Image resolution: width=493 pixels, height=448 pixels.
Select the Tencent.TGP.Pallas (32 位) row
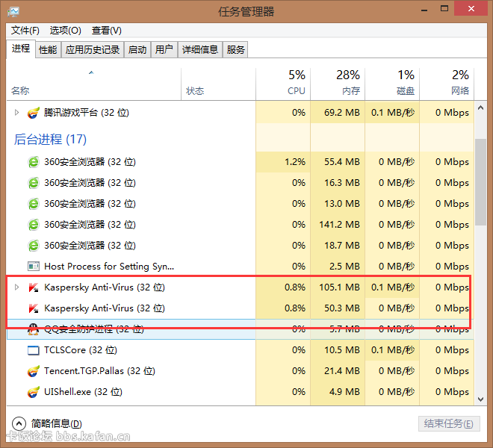241,371
